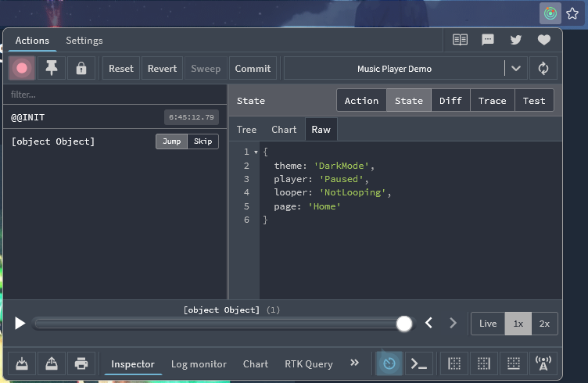Switch to the Test view tab
The height and width of the screenshot is (383, 588).
coord(534,100)
